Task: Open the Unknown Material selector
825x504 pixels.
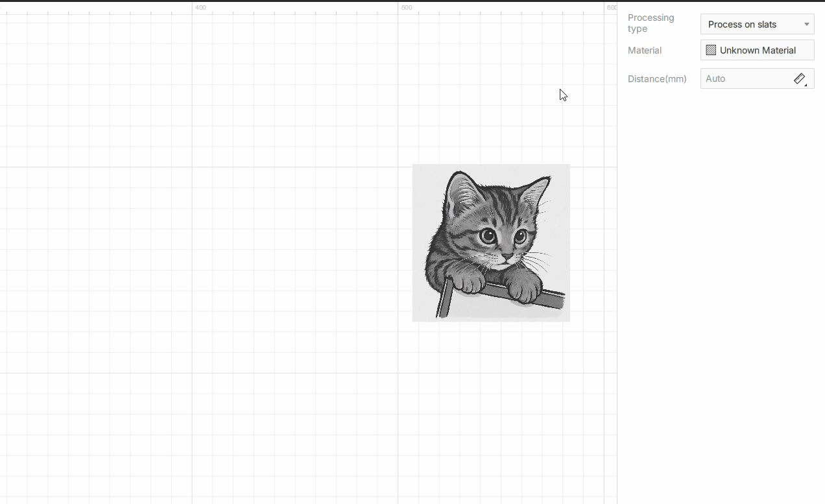Action: [x=758, y=51]
